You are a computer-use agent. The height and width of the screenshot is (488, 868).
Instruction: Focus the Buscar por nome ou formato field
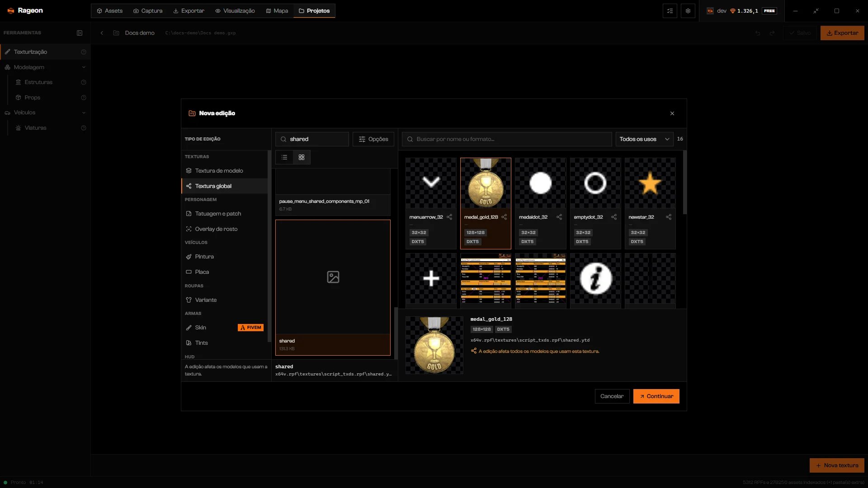coord(507,139)
